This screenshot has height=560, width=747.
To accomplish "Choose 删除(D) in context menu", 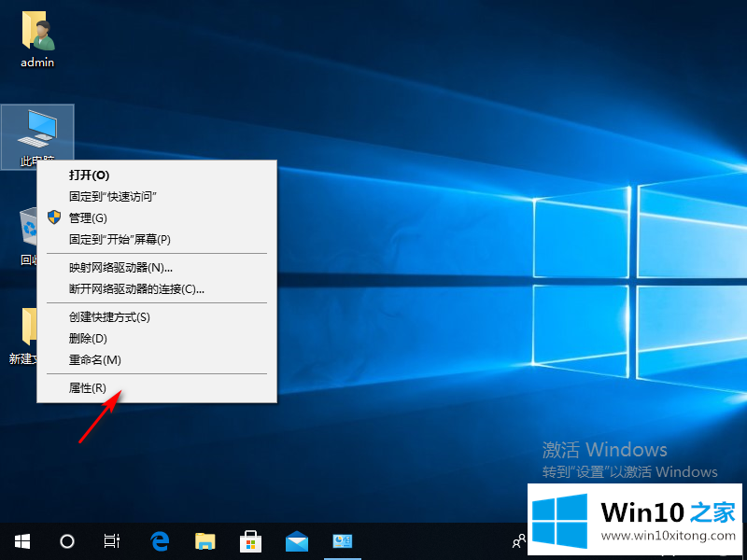I will click(157, 339).
